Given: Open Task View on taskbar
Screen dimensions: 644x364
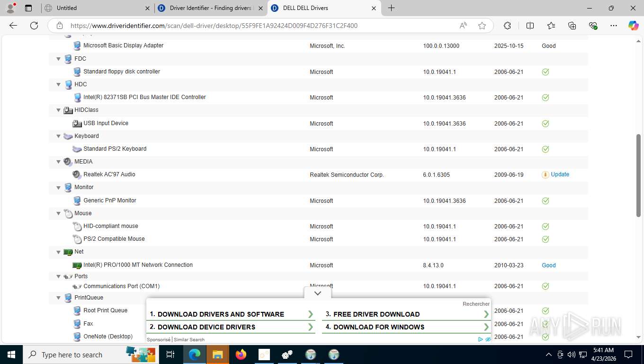Looking at the screenshot, I should tap(170, 355).
